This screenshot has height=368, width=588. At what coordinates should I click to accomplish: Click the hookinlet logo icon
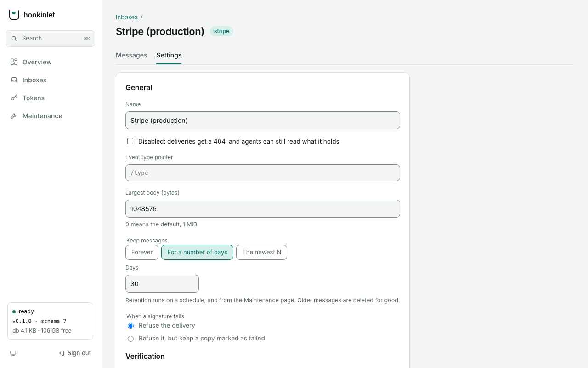click(14, 15)
